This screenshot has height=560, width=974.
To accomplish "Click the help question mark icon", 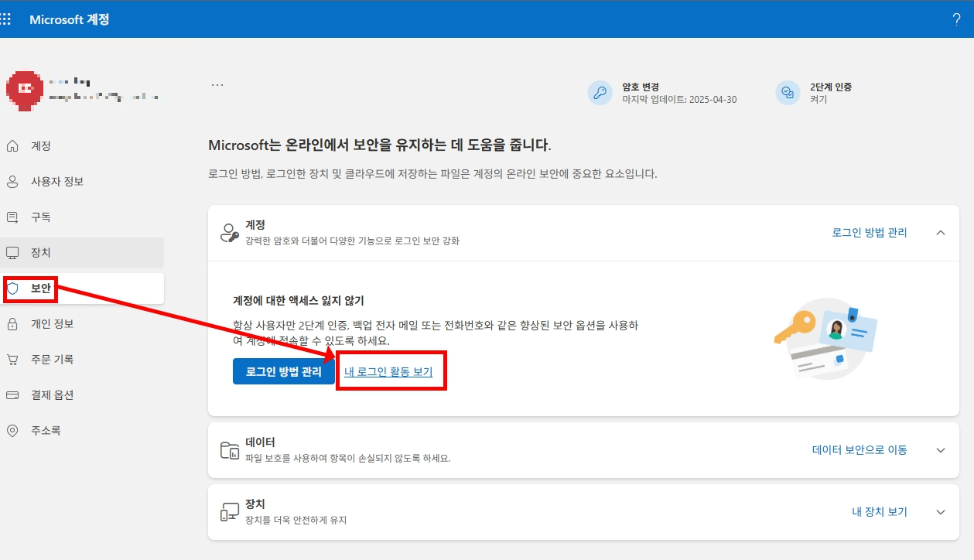I will click(957, 19).
